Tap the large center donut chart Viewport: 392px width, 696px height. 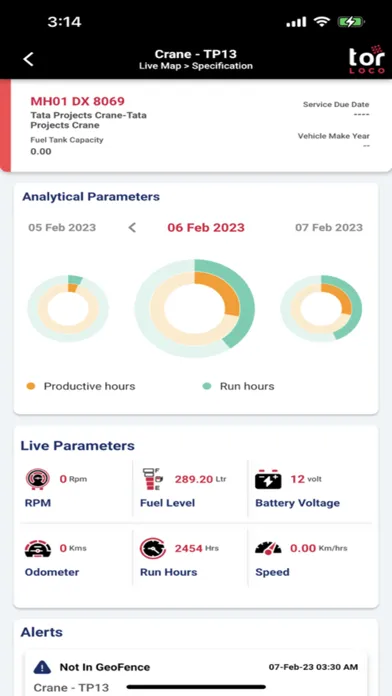(195, 308)
